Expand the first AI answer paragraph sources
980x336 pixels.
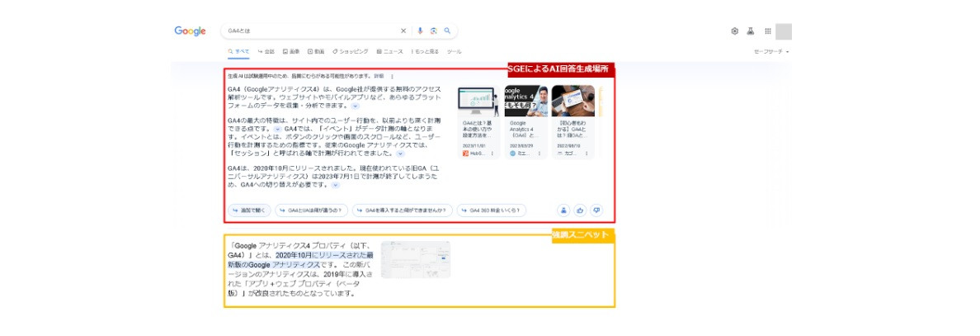coord(356,106)
